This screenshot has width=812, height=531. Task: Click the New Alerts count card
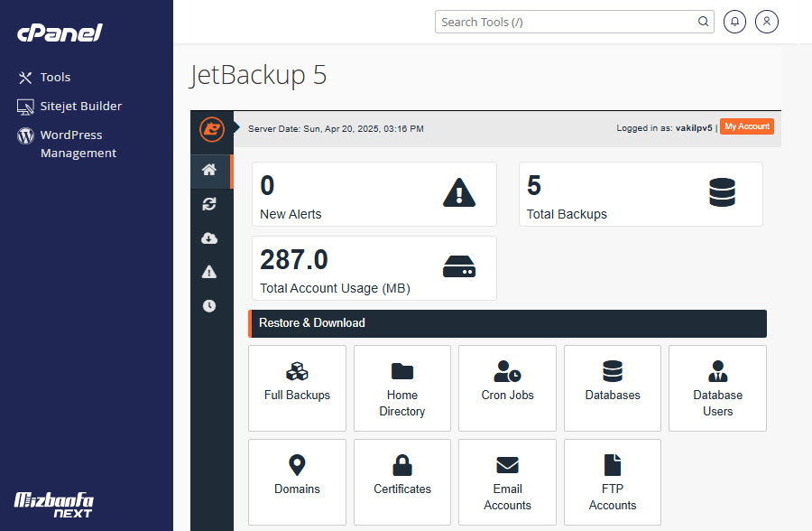point(374,194)
